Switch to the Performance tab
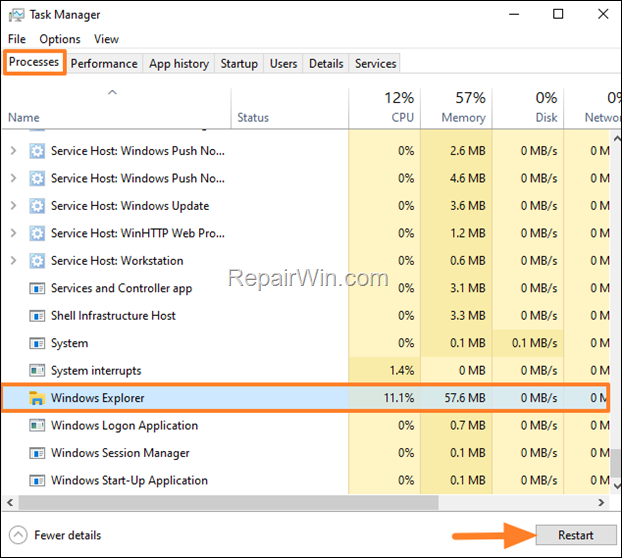Screen dimensions: 622x558 [x=104, y=63]
